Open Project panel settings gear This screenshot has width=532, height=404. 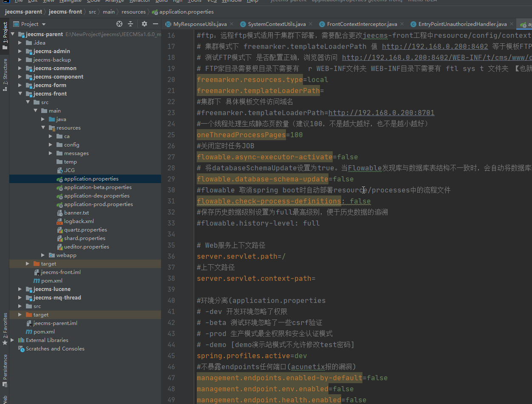[x=144, y=24]
